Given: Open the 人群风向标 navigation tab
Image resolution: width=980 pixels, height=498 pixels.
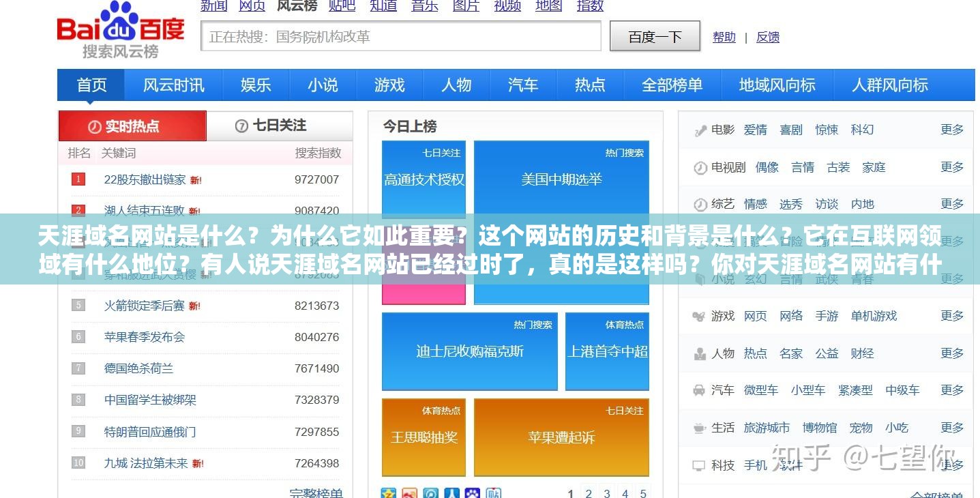Looking at the screenshot, I should [890, 85].
